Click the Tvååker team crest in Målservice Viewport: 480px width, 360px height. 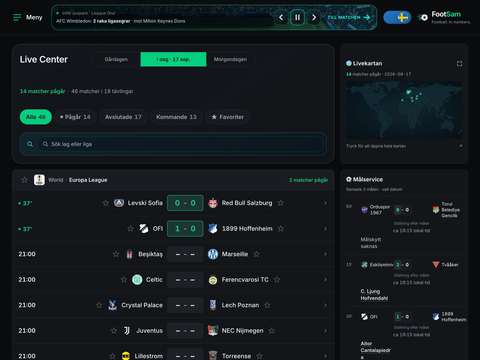pos(436,265)
